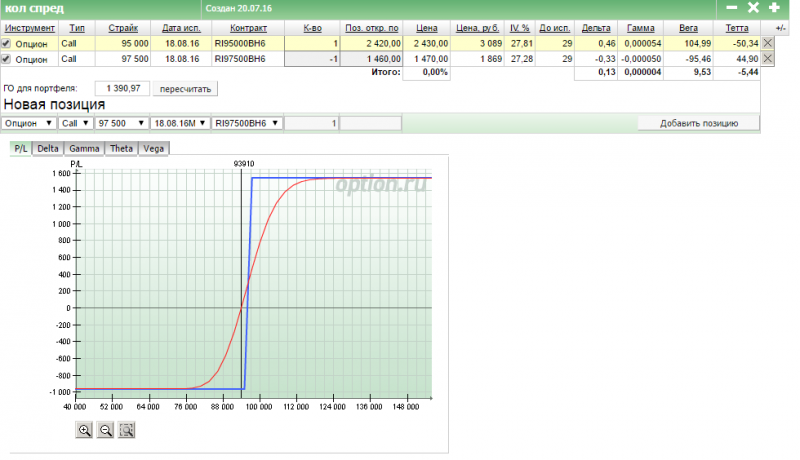The height and width of the screenshot is (460, 800).
Task: Click the plus icon in the green header
Action: point(774,8)
